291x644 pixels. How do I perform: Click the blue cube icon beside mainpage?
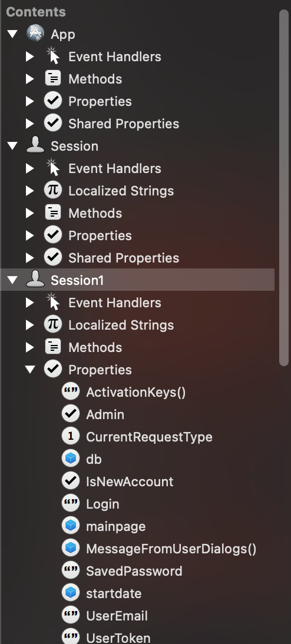tap(71, 526)
